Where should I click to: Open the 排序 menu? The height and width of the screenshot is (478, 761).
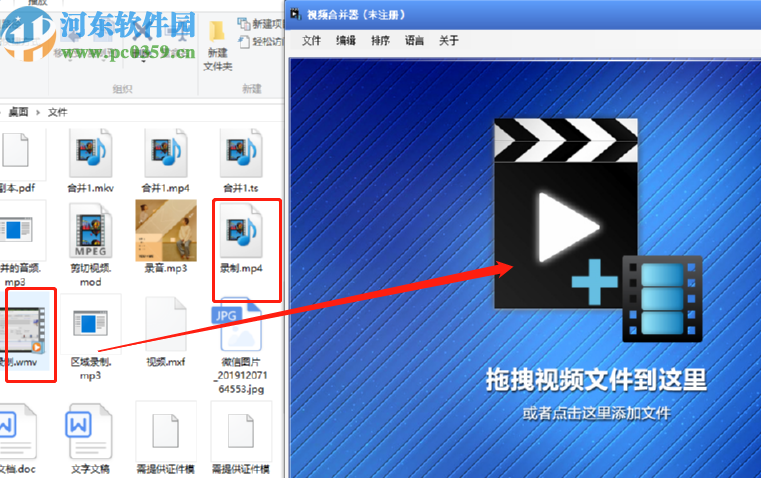380,40
